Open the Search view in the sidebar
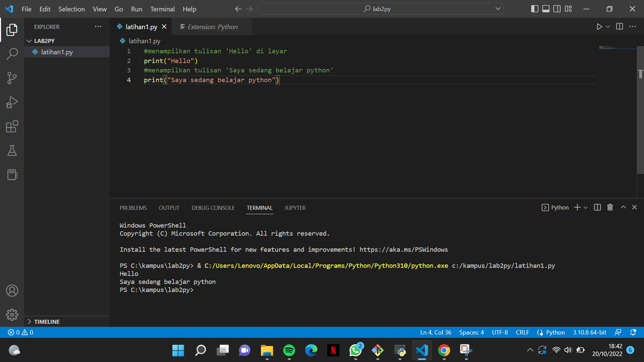The width and height of the screenshot is (644, 362). (12, 54)
